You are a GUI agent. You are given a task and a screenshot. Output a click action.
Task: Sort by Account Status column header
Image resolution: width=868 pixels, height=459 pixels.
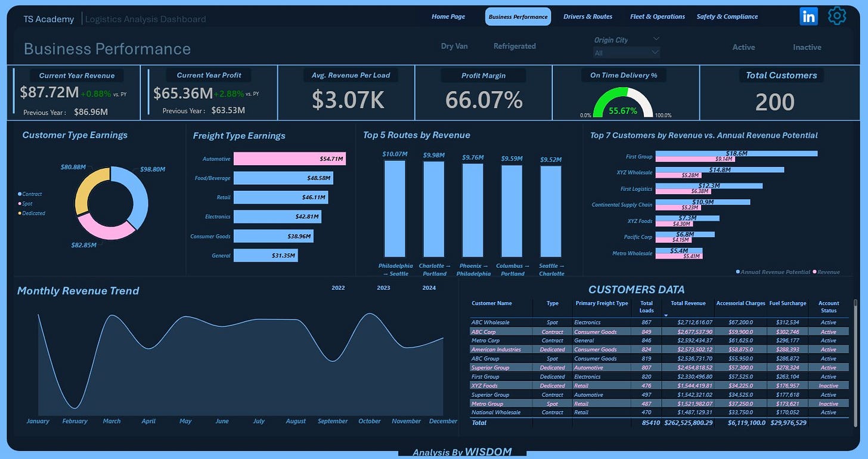point(829,307)
